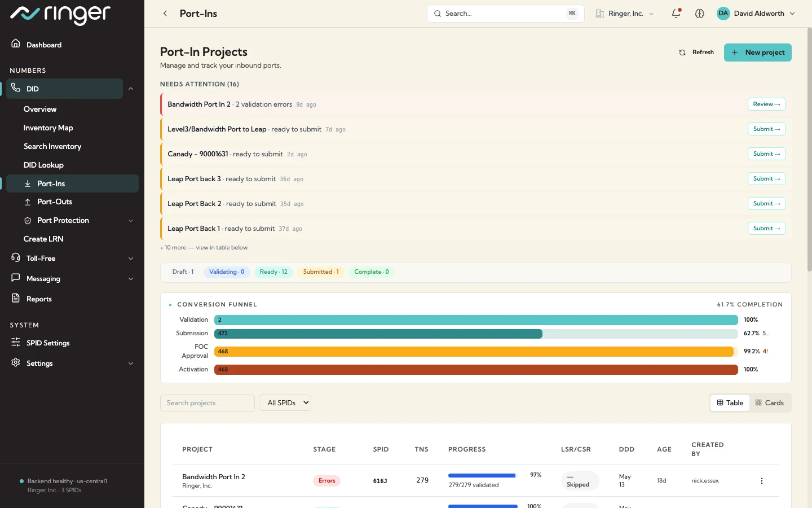Screen dimensions: 812x508
Task: Click the Ringer logo
Action: 60,15
